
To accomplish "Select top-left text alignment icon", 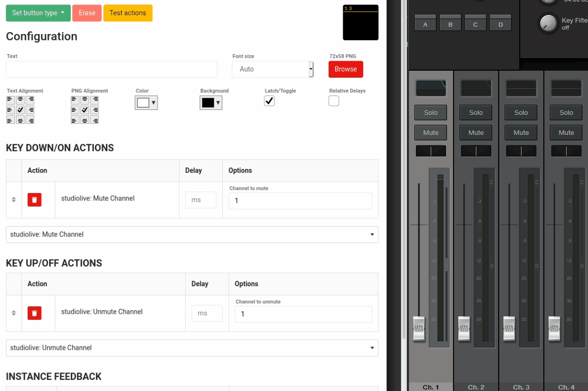I will pyautogui.click(x=11, y=100).
